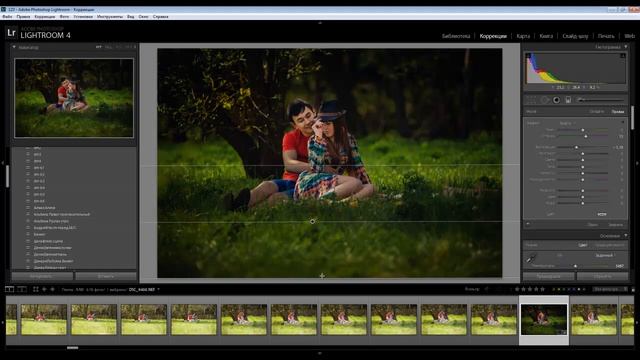Image resolution: width=640 pixels, height=360 pixels.
Task: Switch to Библиотека module
Action: click(456, 36)
